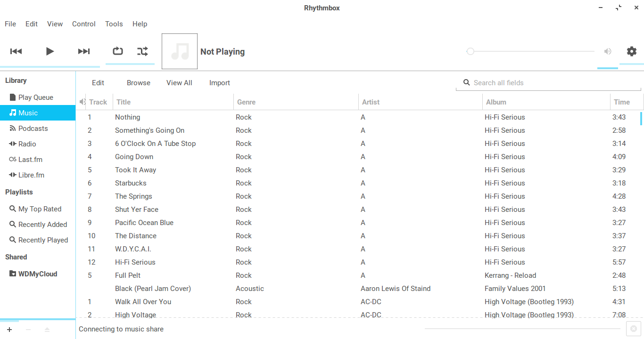644x339 pixels.
Task: Click the View All button
Action: point(179,83)
